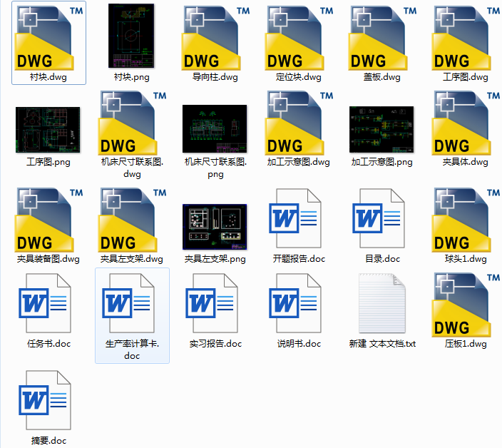Screen dimensions: 502x448
Task: Click the file name 衬块.dwg
Action: (48, 77)
